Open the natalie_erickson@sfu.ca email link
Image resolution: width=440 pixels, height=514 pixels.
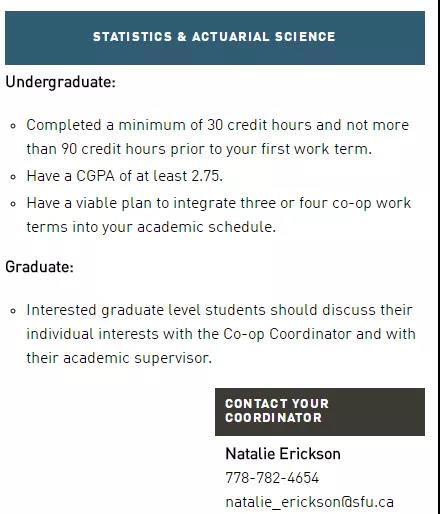click(x=309, y=502)
